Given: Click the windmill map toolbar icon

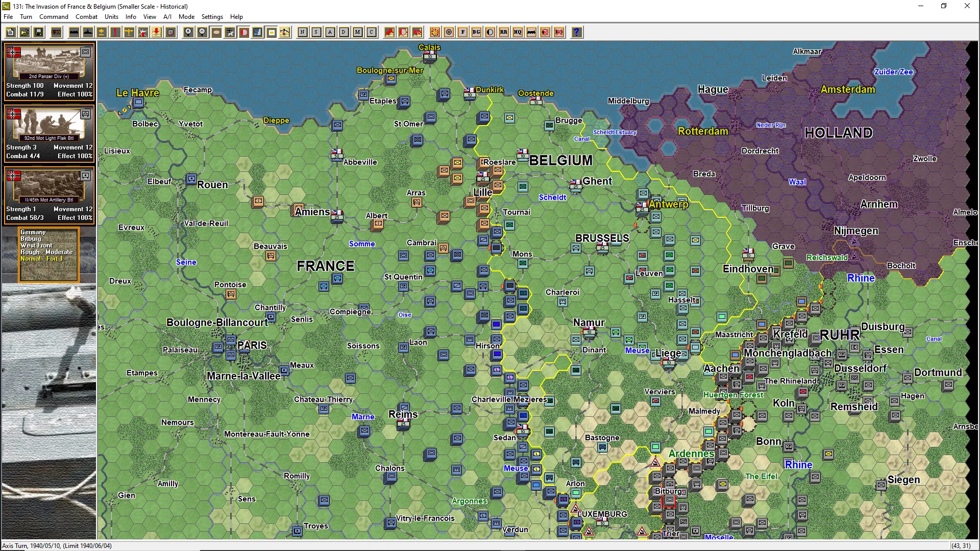Looking at the screenshot, I should 285,32.
